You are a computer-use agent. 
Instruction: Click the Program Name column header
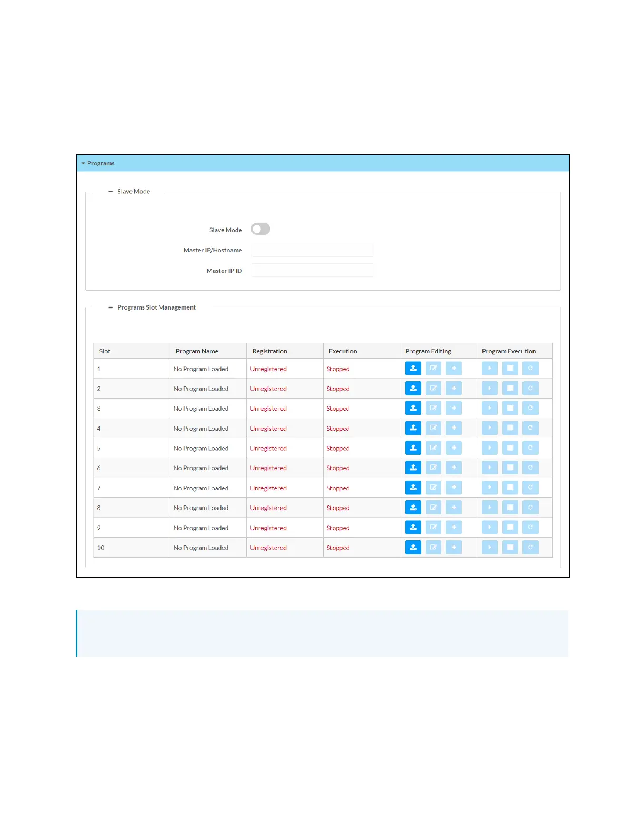point(197,351)
